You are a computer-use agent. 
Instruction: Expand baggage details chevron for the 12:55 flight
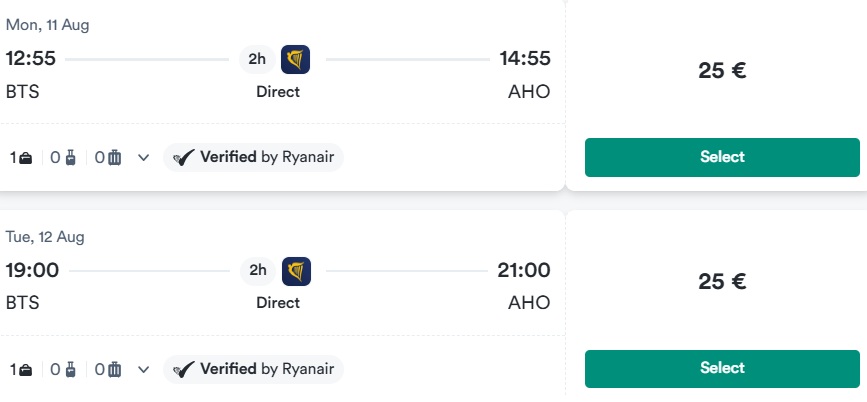click(143, 158)
